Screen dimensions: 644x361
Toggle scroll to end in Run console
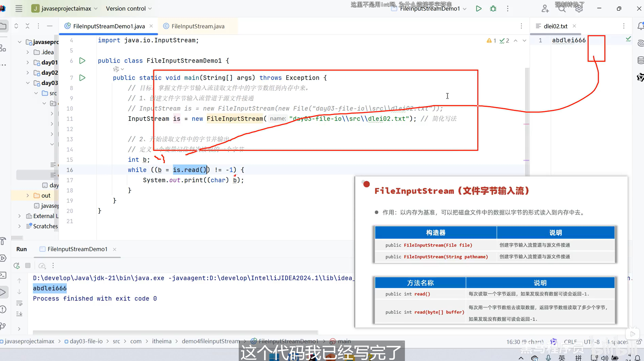tap(19, 314)
